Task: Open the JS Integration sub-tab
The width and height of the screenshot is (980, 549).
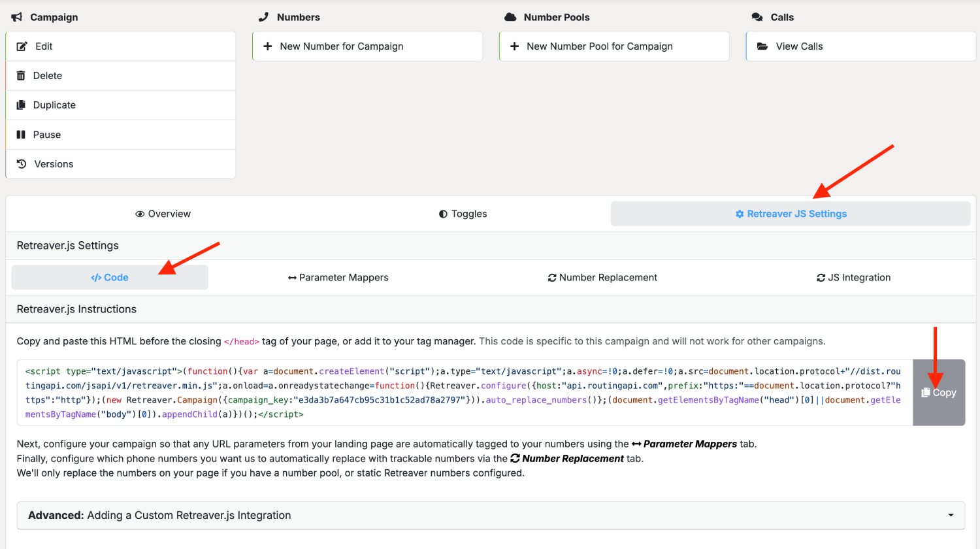Action: [x=854, y=278]
